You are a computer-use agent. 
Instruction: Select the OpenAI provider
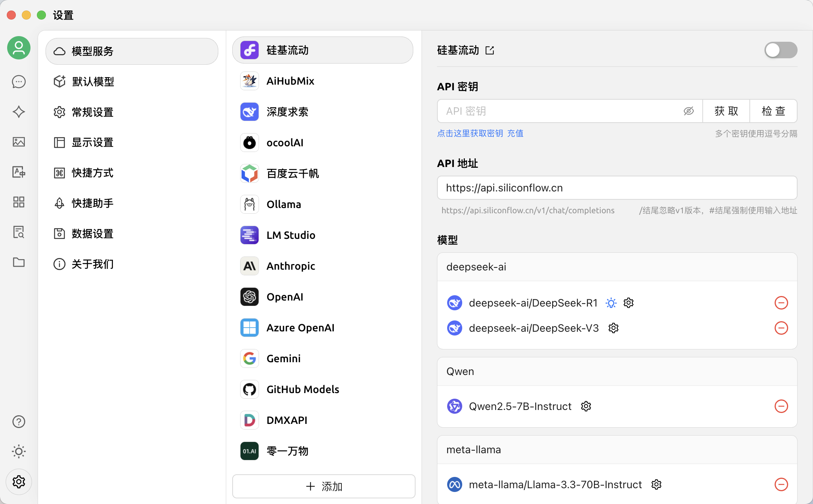323,297
